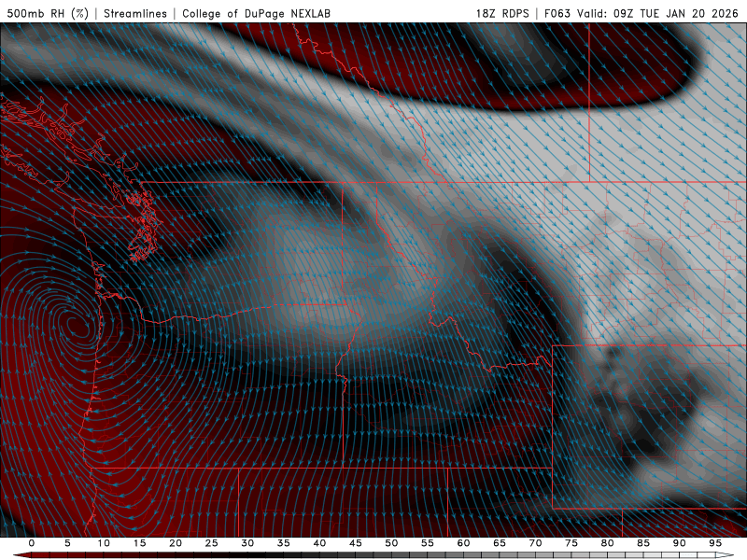
Task: Click the 55 label on the color scale
Action: pyautogui.click(x=428, y=543)
